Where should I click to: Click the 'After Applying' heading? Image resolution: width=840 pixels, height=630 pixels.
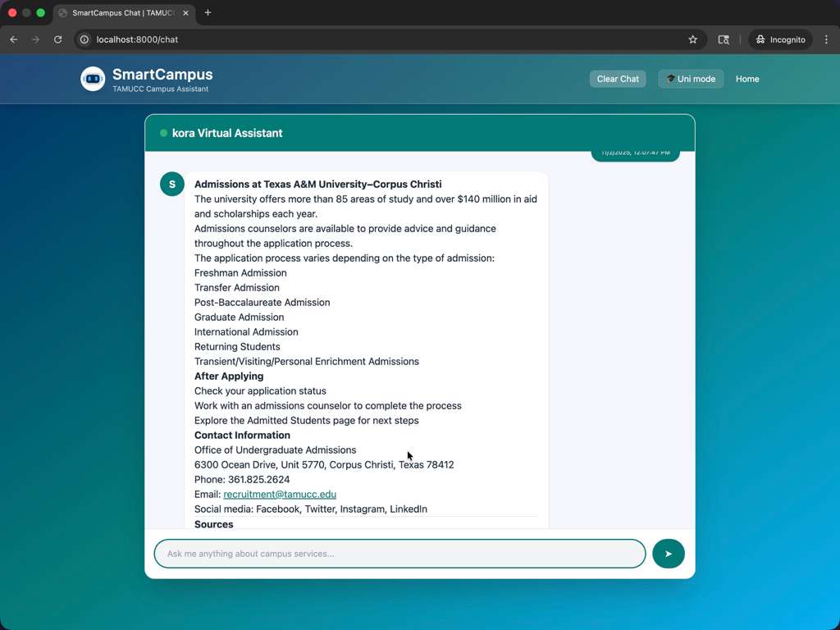tap(229, 376)
